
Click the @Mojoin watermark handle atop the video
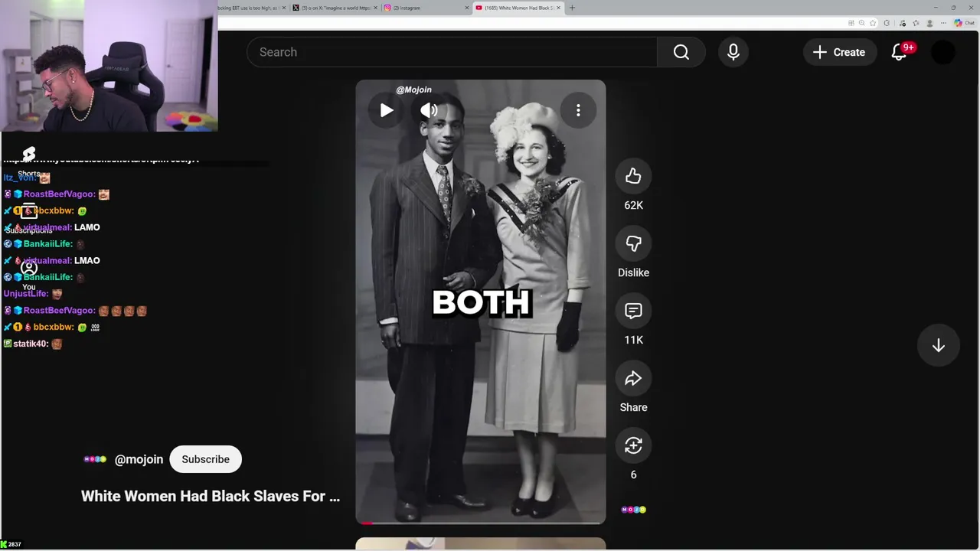click(x=413, y=90)
